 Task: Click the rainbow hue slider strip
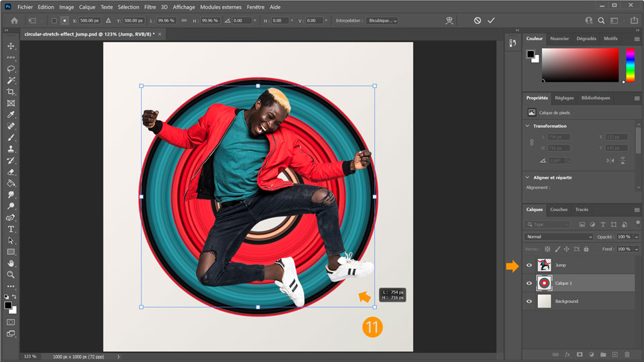tap(630, 65)
